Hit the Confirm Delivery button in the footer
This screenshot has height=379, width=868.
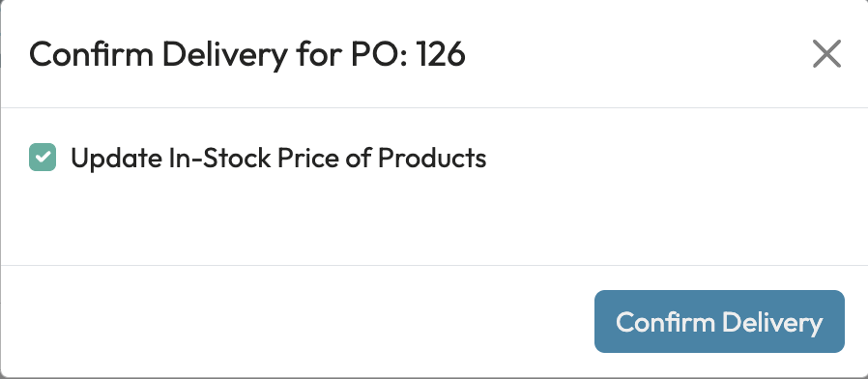(719, 321)
